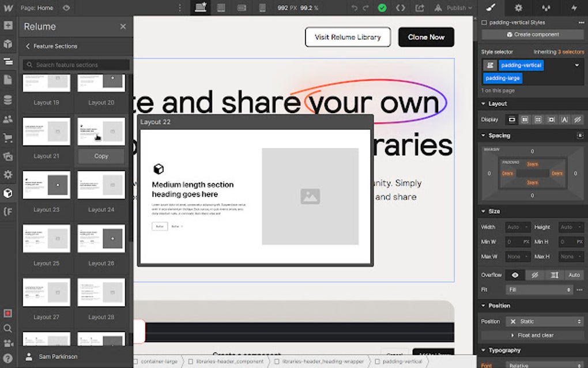Viewport: 588px width, 368px height.
Task: Open the Add Elements panel
Action: point(8,25)
